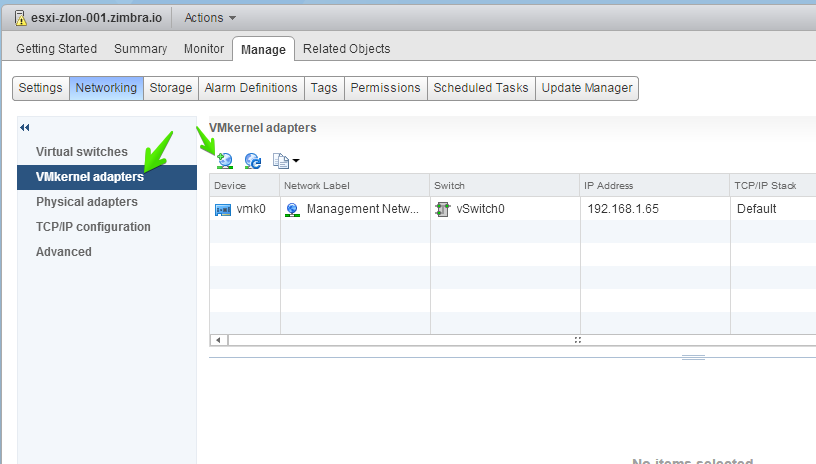
Task: Open the Storage sub-tab
Action: (x=171, y=88)
